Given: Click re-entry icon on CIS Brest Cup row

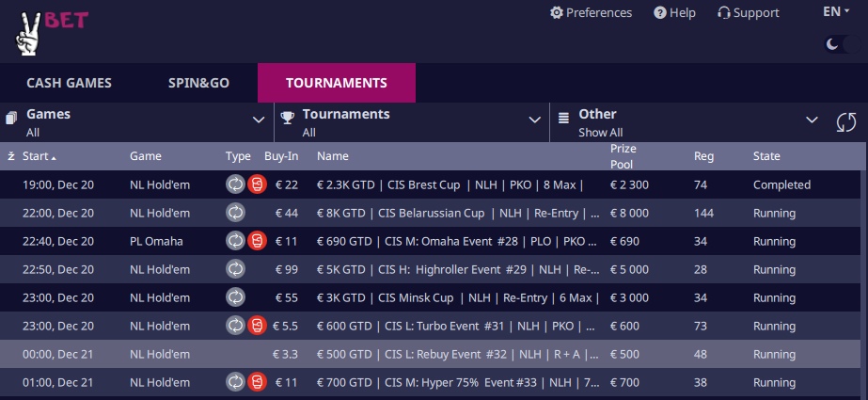Looking at the screenshot, I should click(235, 184).
